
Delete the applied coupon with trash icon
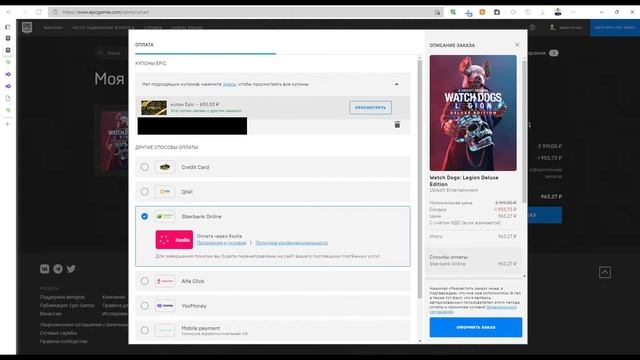click(397, 124)
